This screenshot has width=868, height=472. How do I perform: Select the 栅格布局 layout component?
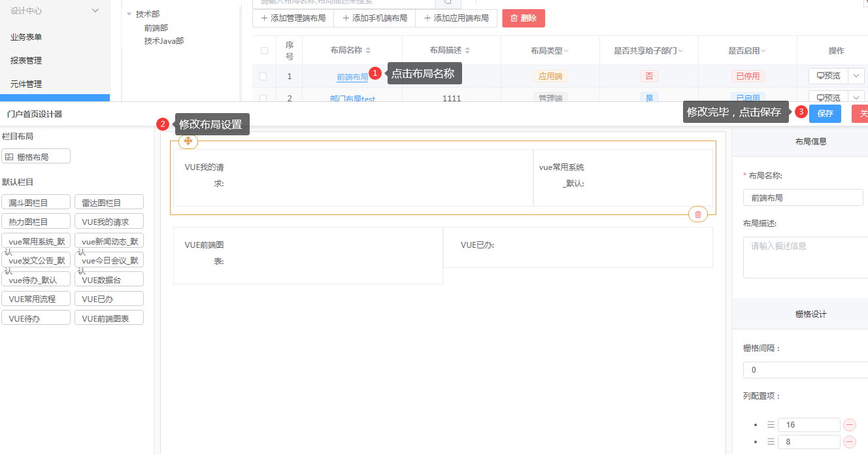pyautogui.click(x=35, y=157)
